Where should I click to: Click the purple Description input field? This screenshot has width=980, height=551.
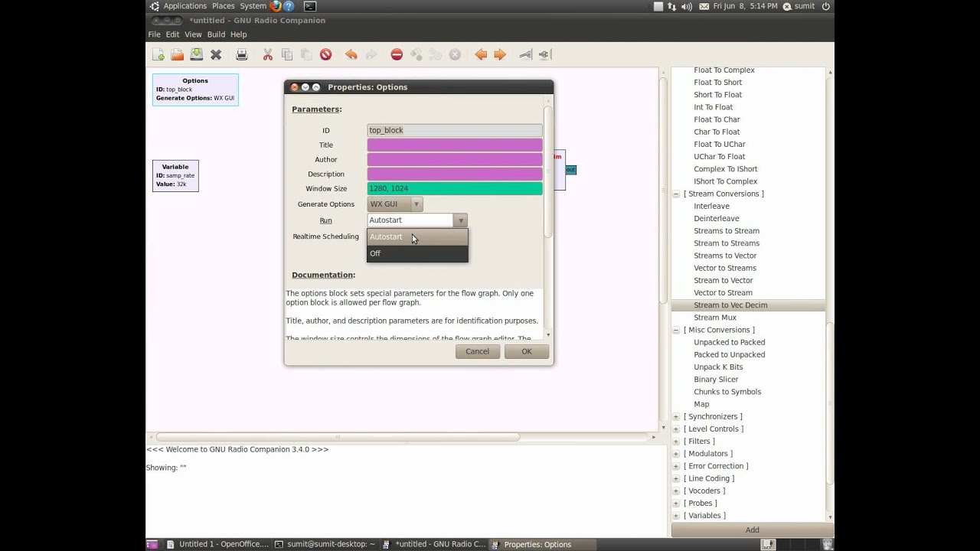[455, 174]
